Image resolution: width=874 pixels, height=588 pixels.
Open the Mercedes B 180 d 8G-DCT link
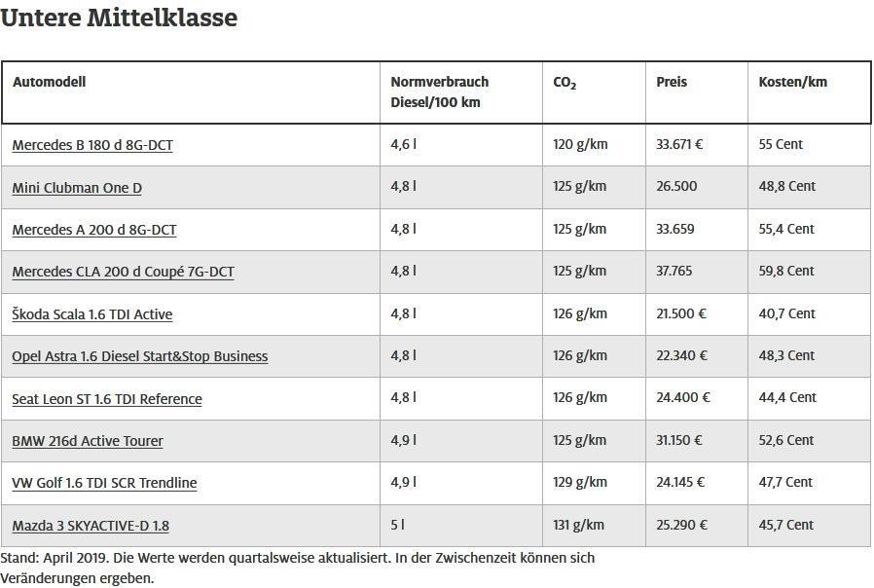92,145
